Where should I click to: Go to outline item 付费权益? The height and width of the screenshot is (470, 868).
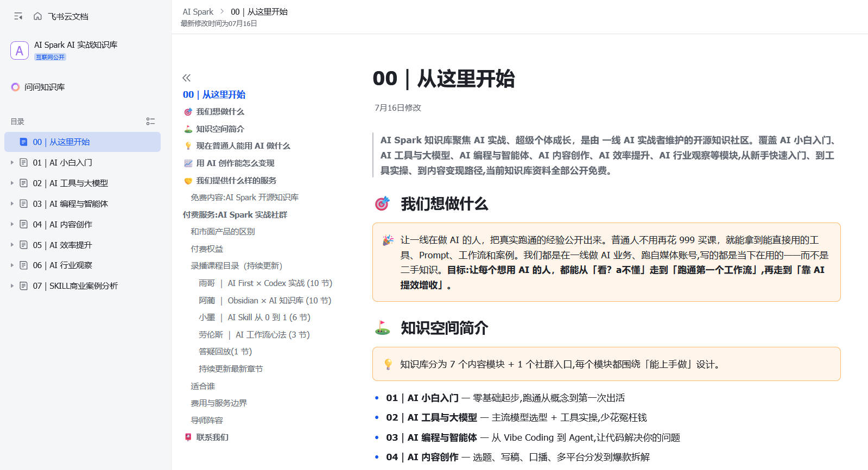[x=207, y=249]
